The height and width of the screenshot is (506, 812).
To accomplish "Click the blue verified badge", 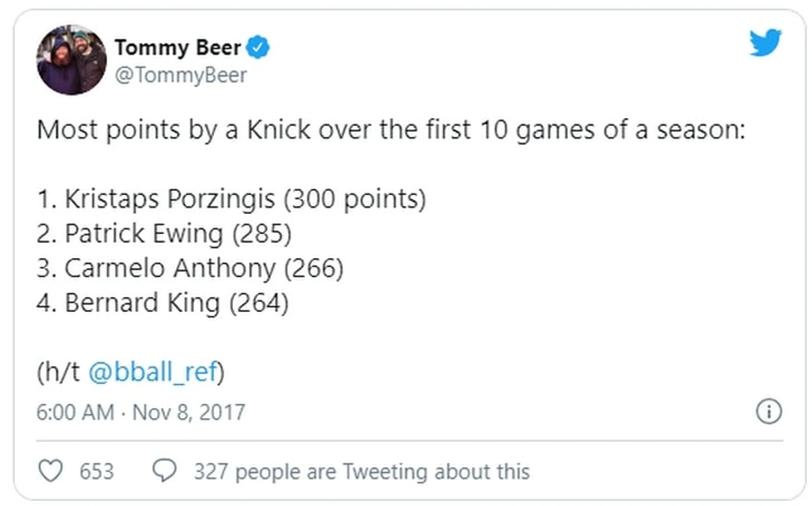I will [258, 48].
